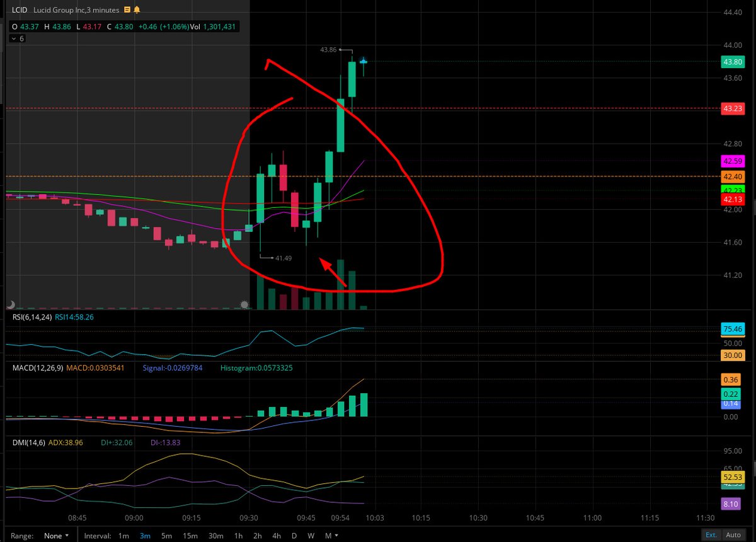This screenshot has width=756, height=542.
Task: Click the magenta 42.59 moving average tag
Action: (x=733, y=161)
